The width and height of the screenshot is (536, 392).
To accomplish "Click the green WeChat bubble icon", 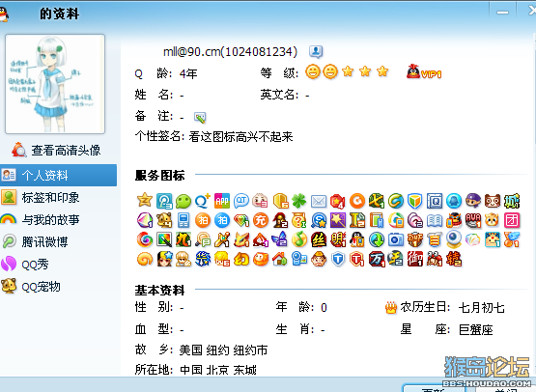I will coord(183,201).
